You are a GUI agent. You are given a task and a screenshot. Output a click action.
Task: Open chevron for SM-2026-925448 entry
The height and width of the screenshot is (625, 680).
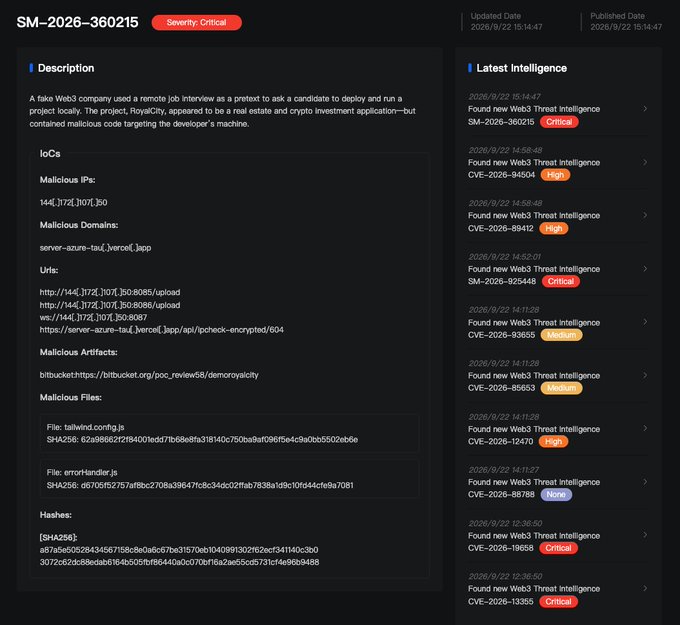[x=645, y=268]
